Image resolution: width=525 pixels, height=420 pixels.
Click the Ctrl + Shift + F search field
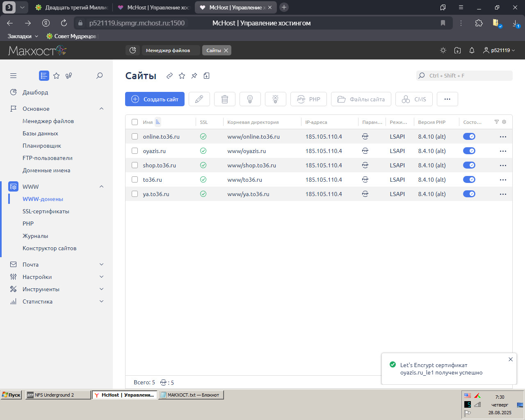(x=464, y=75)
